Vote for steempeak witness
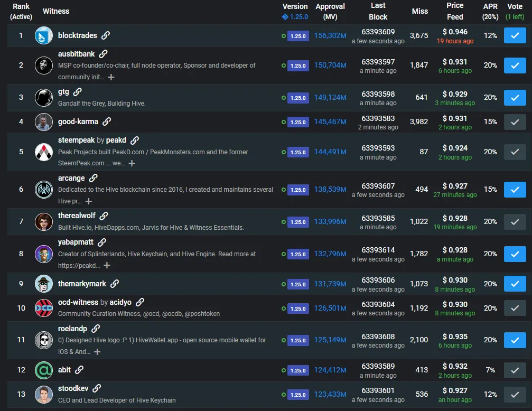The height and width of the screenshot is (411, 532). point(515,152)
